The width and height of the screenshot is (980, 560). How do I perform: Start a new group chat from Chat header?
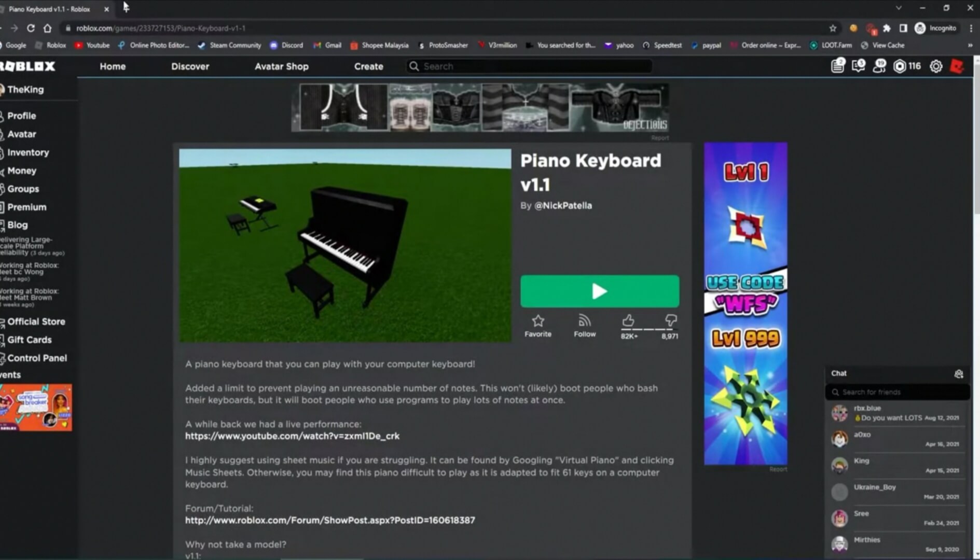pyautogui.click(x=959, y=373)
